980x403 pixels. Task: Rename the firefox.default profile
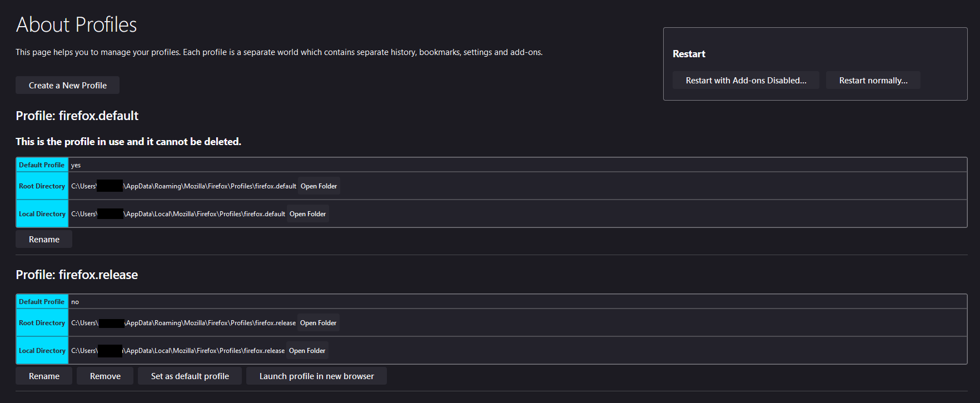click(x=44, y=240)
